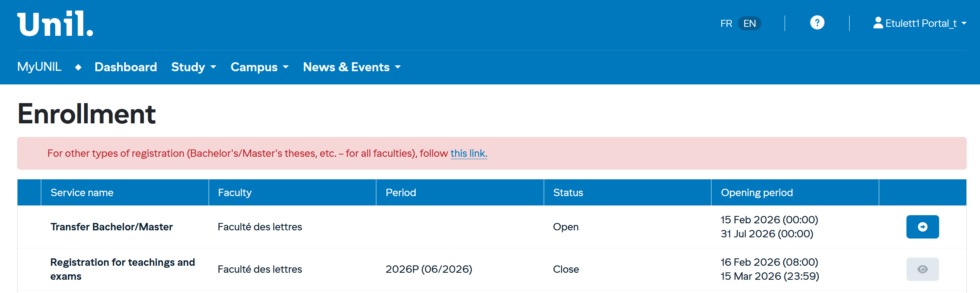Click the MyUNIL navigation link
Image resolution: width=980 pixels, height=293 pixels.
[39, 67]
